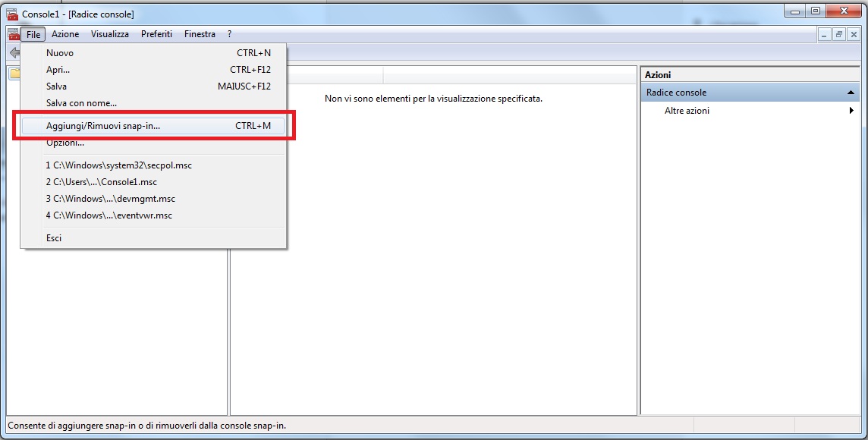Screen dimensions: 868x440
Task: Click Aggiungi/Rimuovi snap-in... menu entry
Action: [x=153, y=126]
